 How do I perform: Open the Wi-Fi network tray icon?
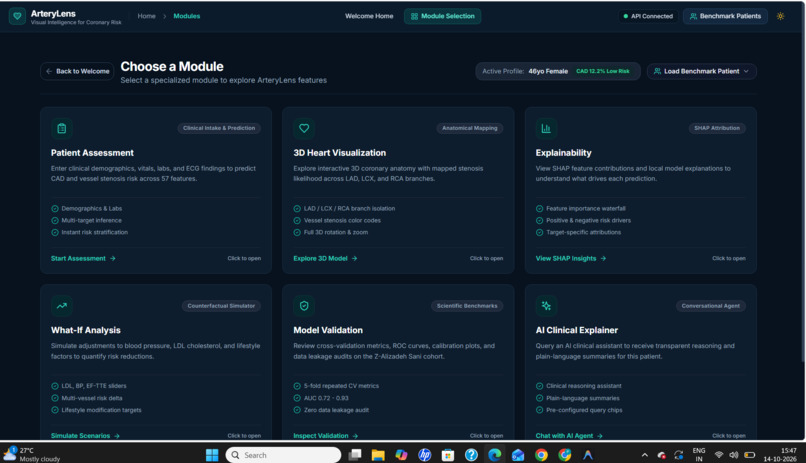[719, 455]
